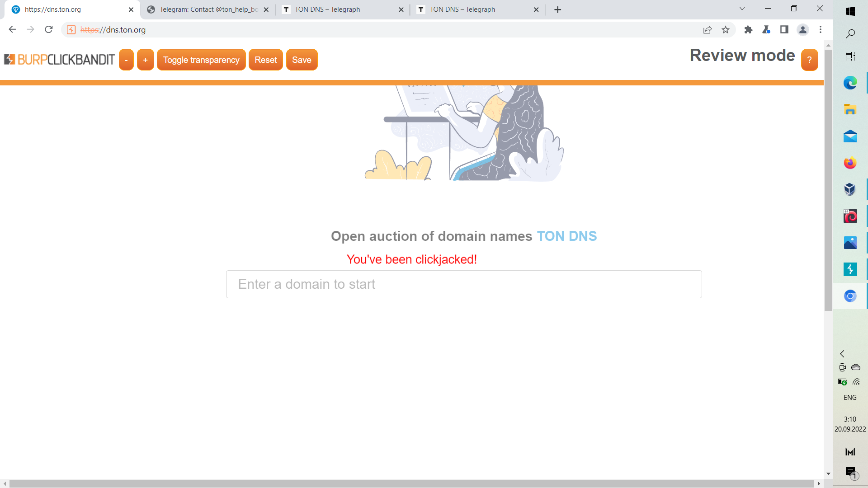Open network connection tray icon
The width and height of the screenshot is (868, 488).
point(856,382)
